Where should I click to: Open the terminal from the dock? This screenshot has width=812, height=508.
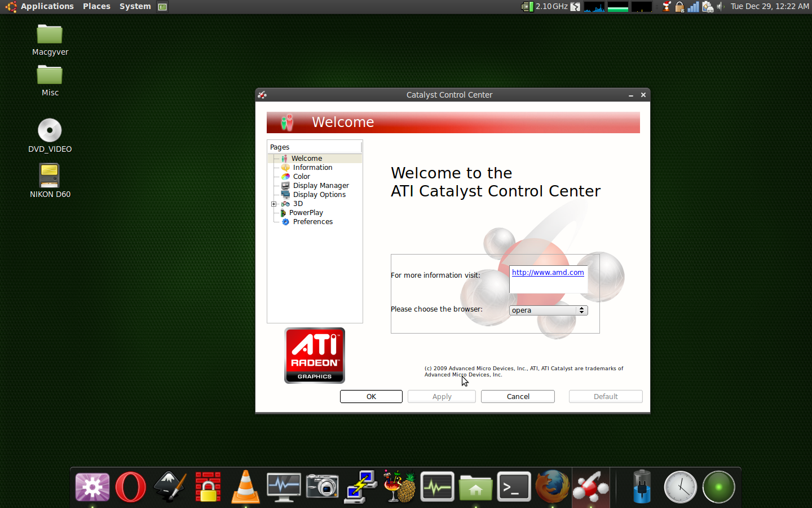[x=514, y=487]
